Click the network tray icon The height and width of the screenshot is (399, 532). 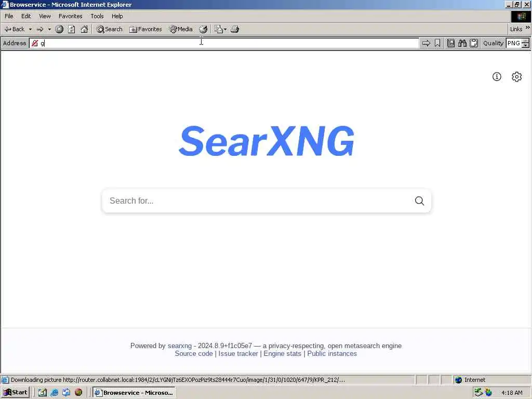(x=478, y=393)
